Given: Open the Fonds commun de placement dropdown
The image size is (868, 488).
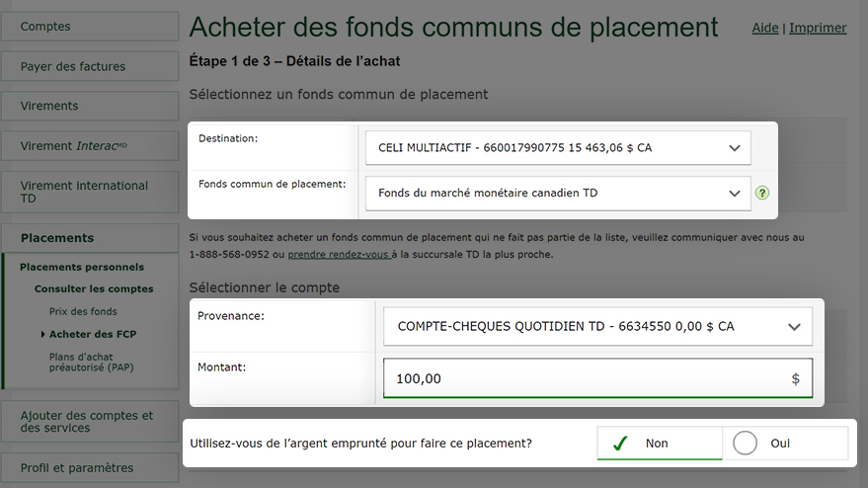Looking at the screenshot, I should 558,194.
